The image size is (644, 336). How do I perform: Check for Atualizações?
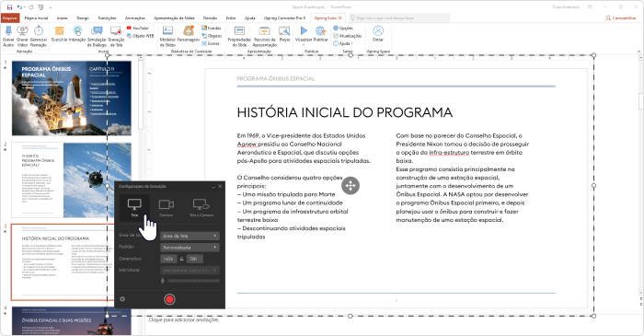coord(347,36)
